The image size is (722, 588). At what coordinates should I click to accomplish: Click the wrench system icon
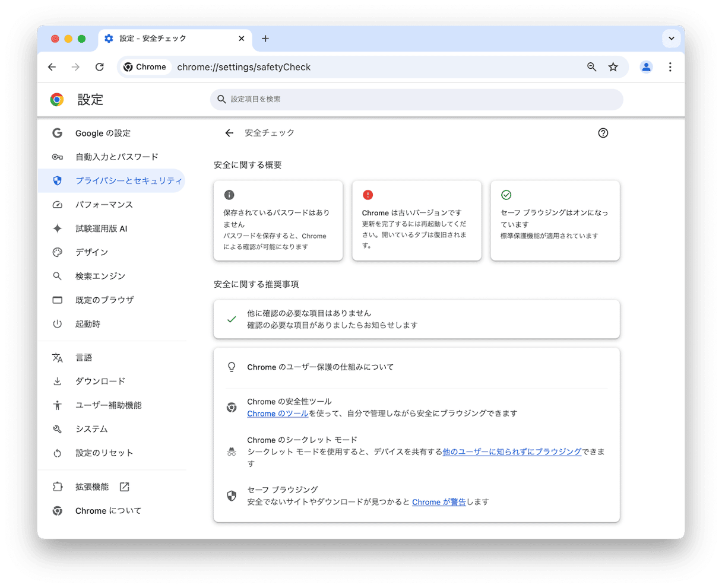tap(57, 429)
